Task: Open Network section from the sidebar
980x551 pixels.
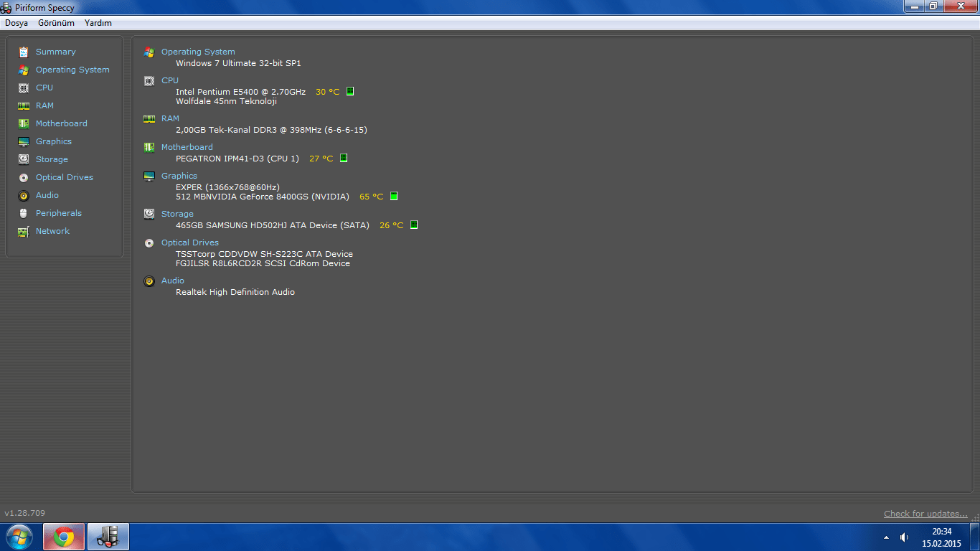Action: click(x=52, y=231)
